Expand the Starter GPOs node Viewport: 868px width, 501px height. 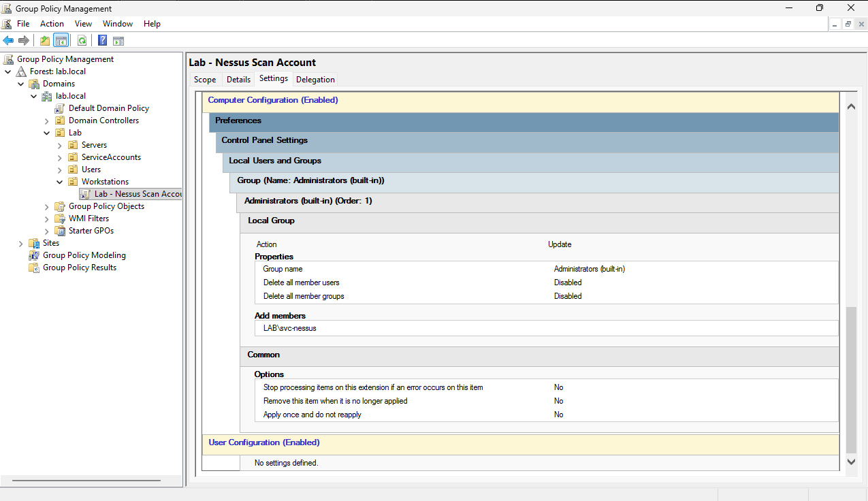(x=47, y=231)
